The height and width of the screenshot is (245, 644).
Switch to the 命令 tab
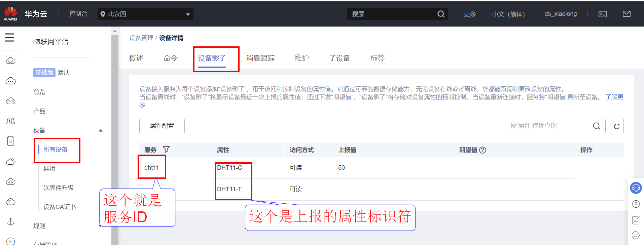[171, 58]
